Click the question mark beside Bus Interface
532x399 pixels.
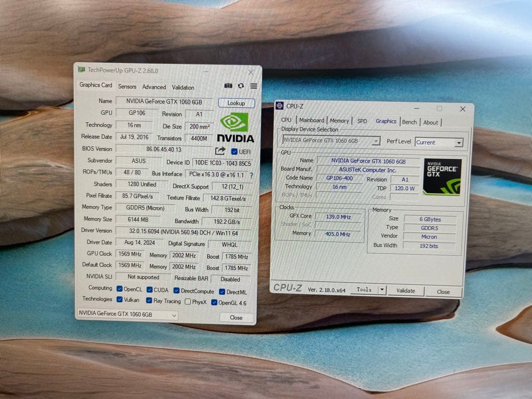click(x=252, y=174)
